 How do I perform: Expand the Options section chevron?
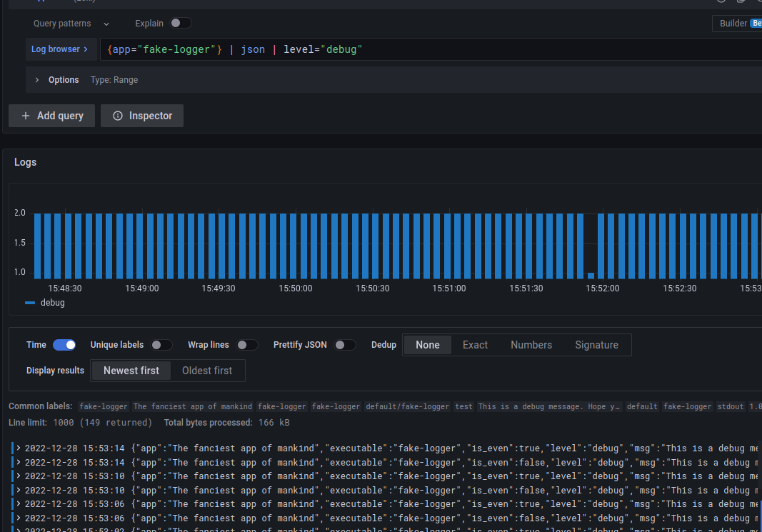tap(37, 80)
